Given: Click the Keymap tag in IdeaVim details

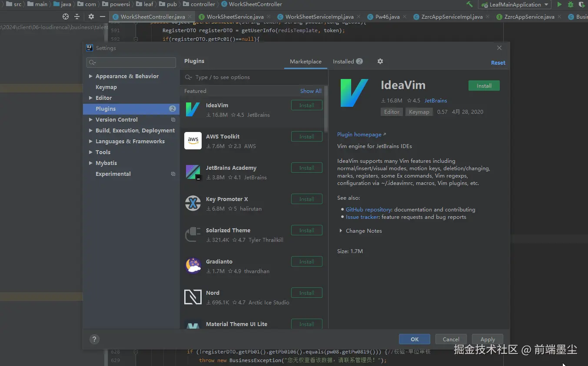Looking at the screenshot, I should pos(419,112).
